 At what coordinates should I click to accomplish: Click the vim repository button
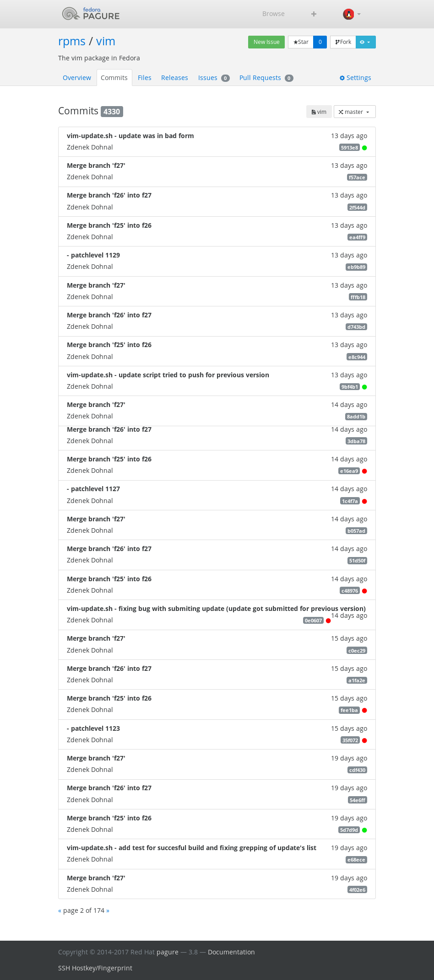click(319, 112)
